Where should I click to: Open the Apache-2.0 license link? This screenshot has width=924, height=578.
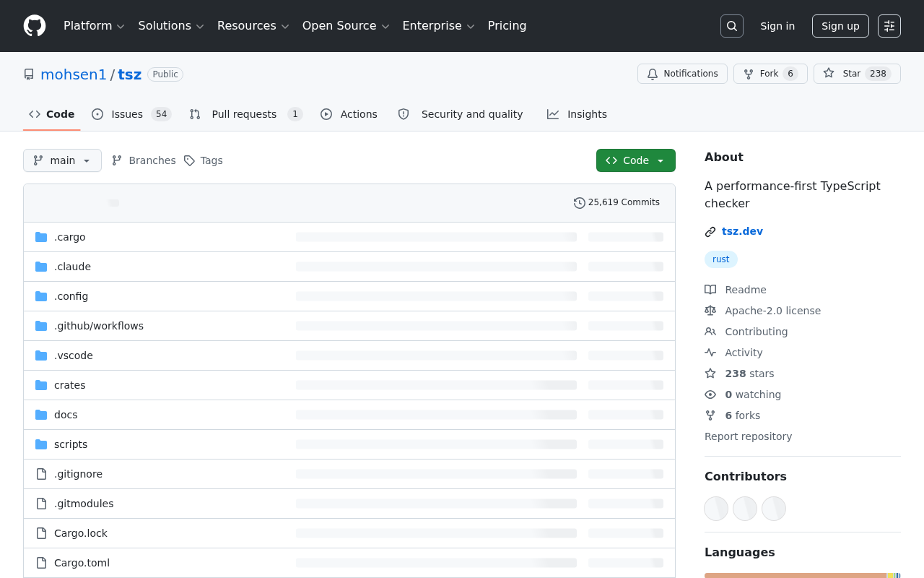773,311
